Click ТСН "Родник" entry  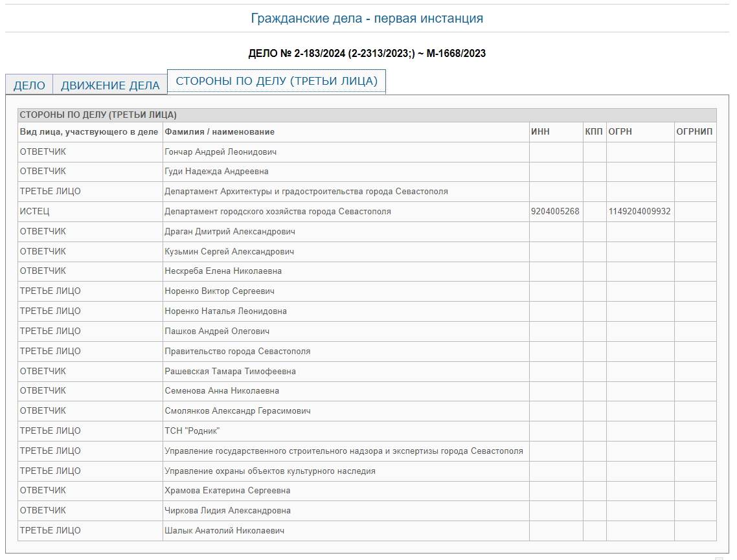[x=192, y=431]
